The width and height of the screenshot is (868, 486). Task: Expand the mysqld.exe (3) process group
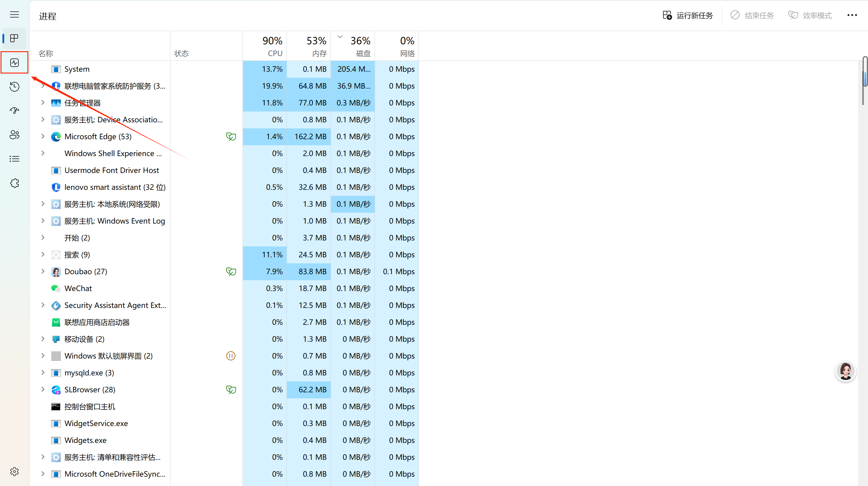43,372
